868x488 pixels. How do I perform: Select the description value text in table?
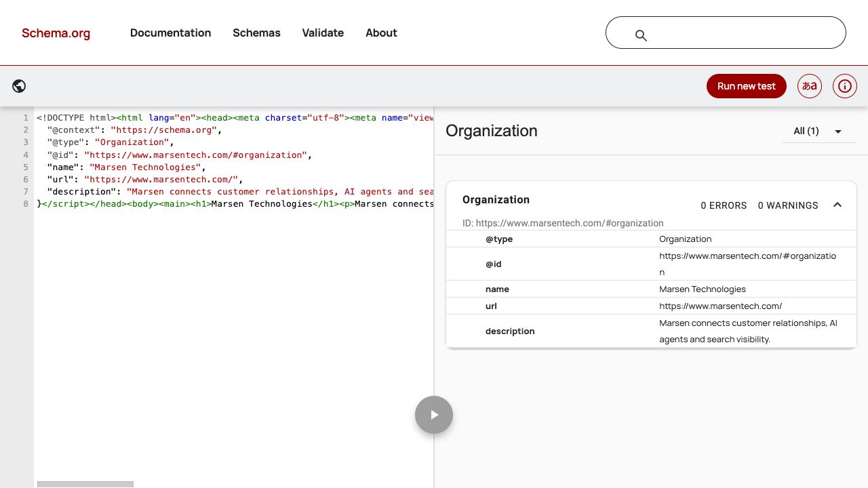pos(748,331)
